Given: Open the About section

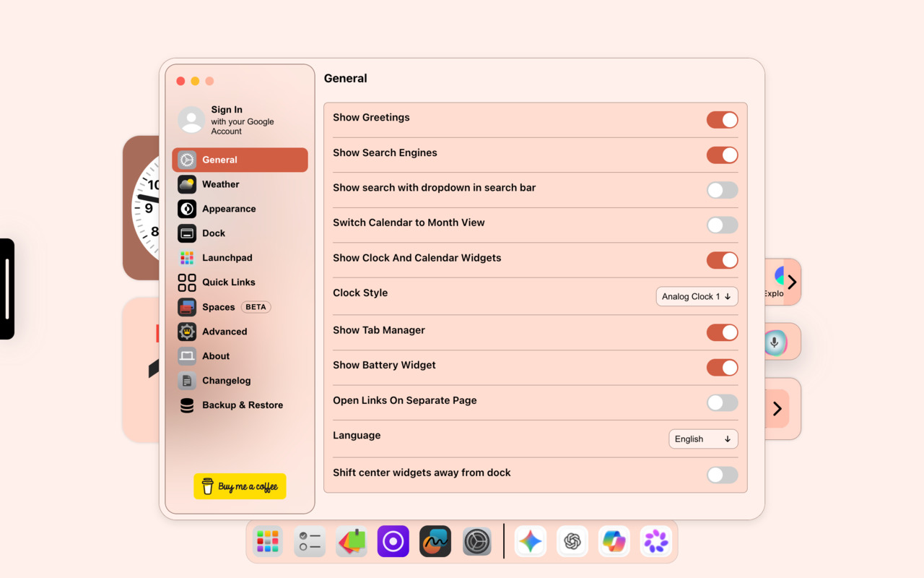Looking at the screenshot, I should coord(240,356).
